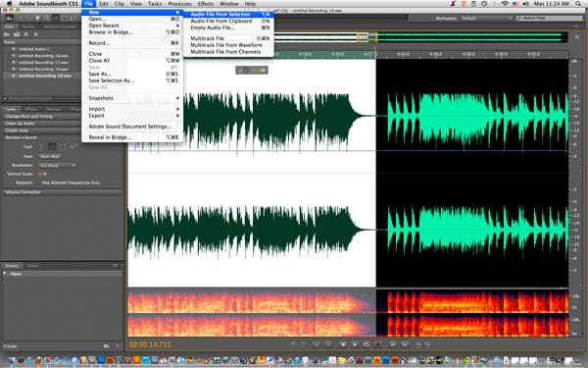
Task: Switch to the Resource Central tab
Action: [60, 27]
